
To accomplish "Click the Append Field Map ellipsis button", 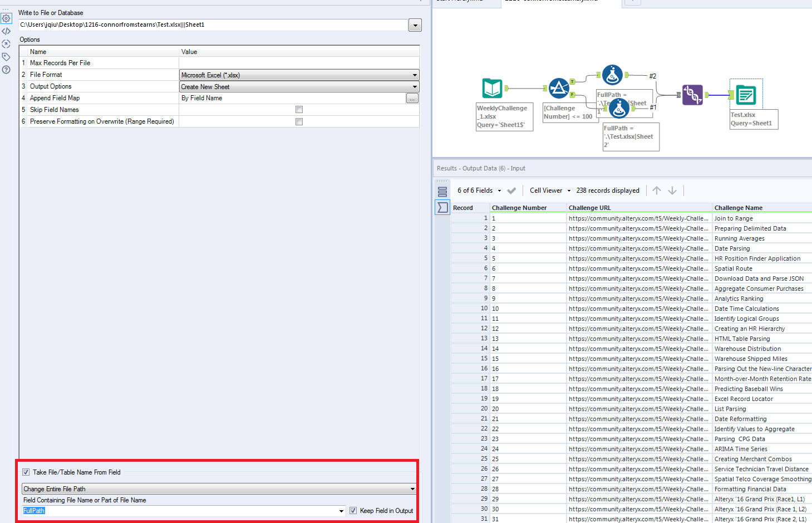I will pos(412,98).
